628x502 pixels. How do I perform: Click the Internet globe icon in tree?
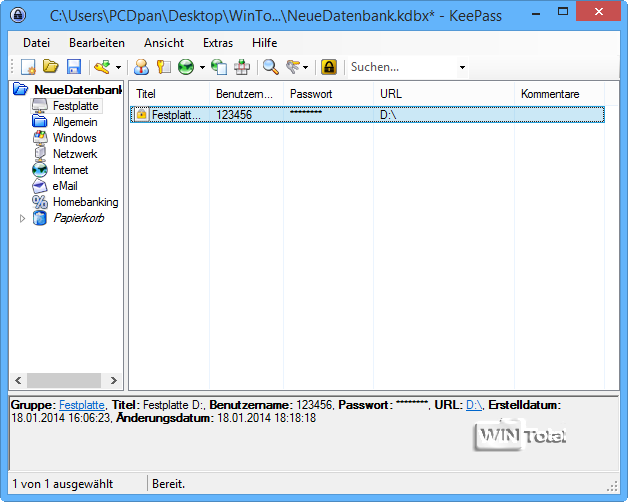pyautogui.click(x=40, y=170)
